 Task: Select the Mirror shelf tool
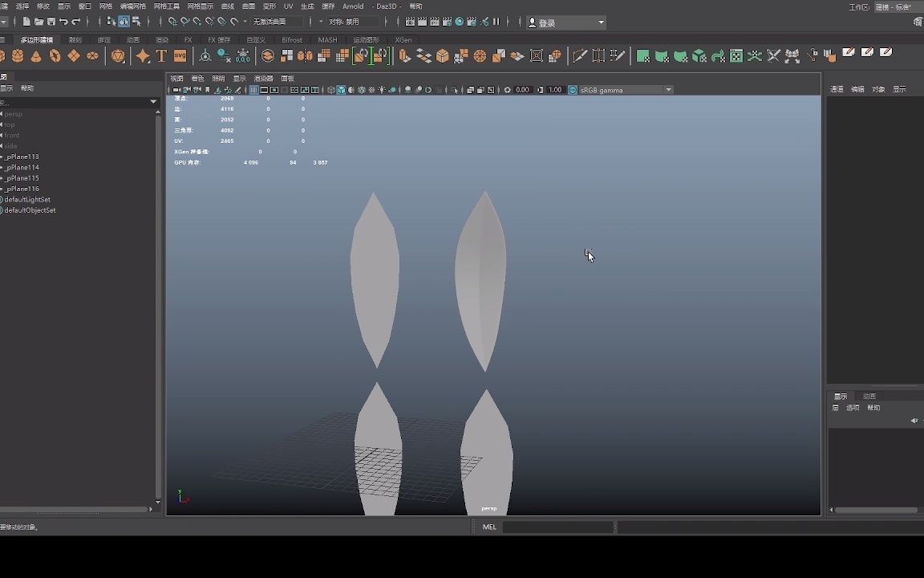[306, 56]
